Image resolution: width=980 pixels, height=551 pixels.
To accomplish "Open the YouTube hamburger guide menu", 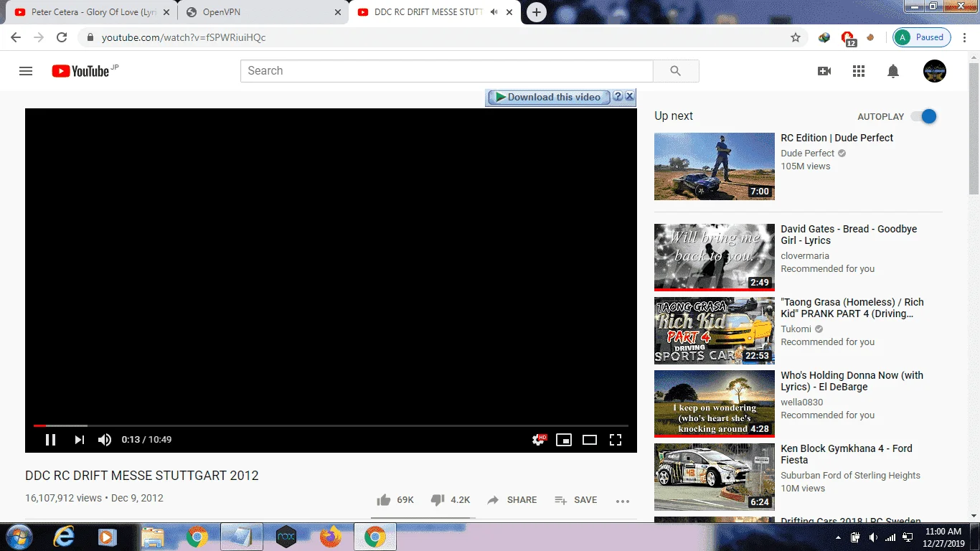I will [26, 71].
